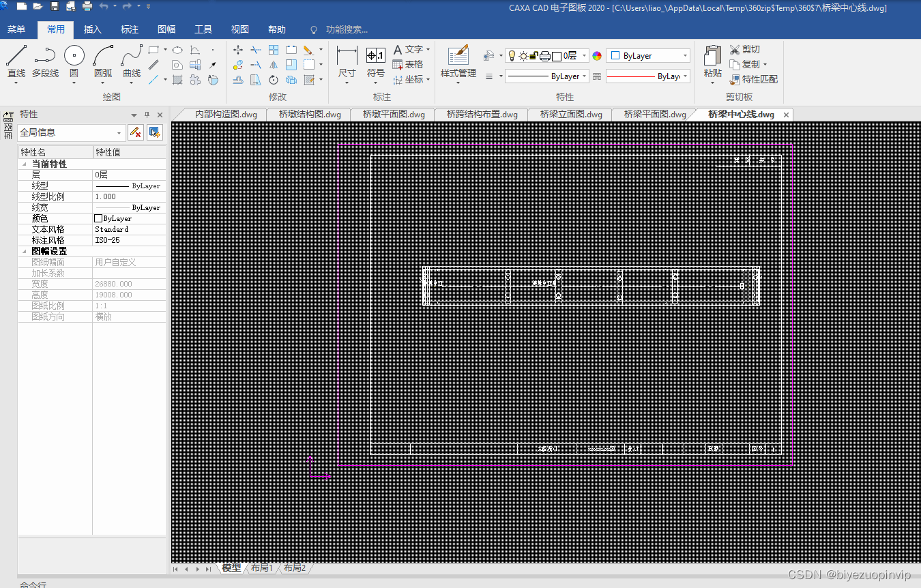Switch to the 视图 ribbon tab
Screen dimensions: 921x588
(x=240, y=29)
